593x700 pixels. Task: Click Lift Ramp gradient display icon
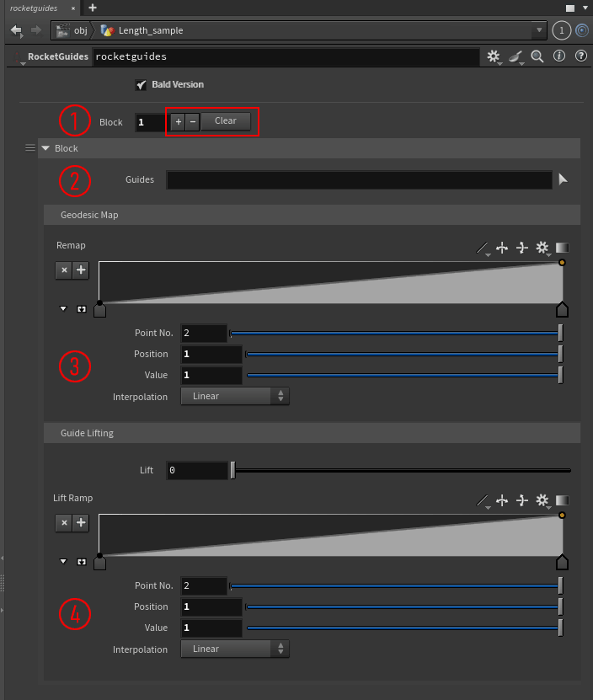pos(562,500)
